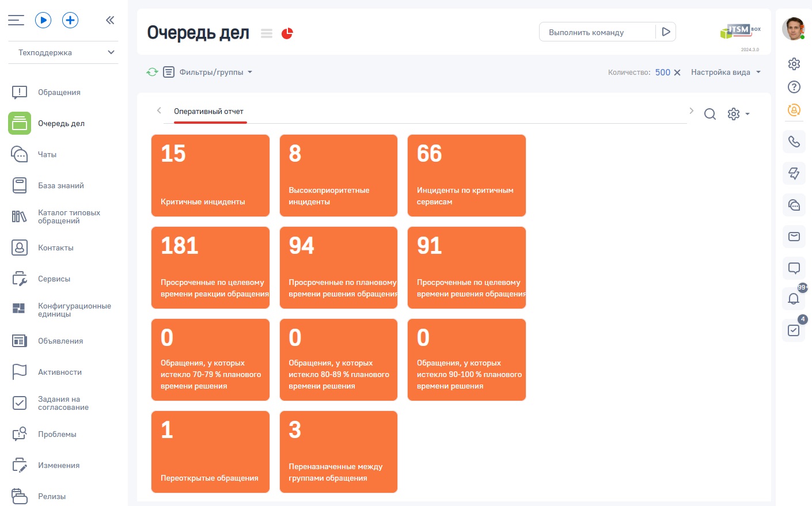The height and width of the screenshot is (506, 812).
Task: Open the mail envelope icon in right panel
Action: click(794, 237)
